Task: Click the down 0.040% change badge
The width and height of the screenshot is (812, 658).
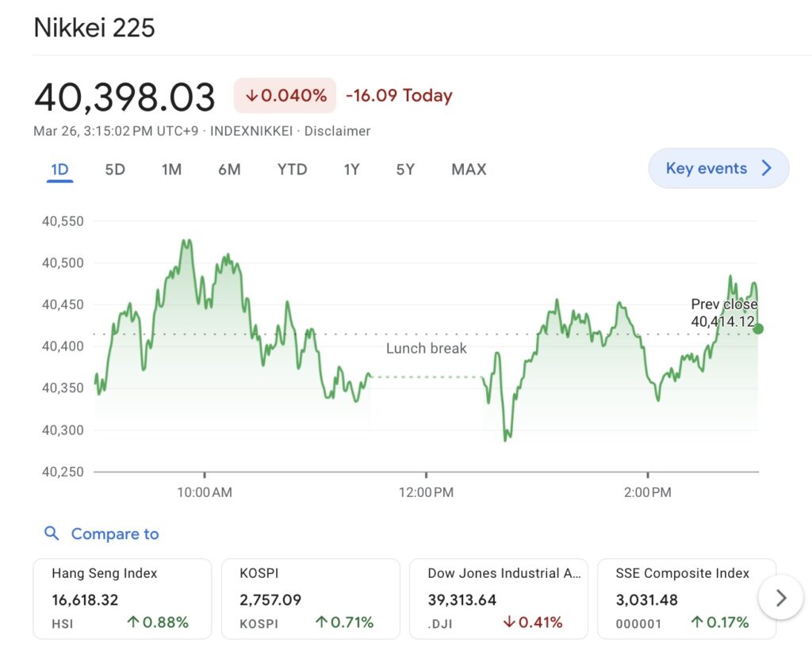Action: (x=285, y=95)
